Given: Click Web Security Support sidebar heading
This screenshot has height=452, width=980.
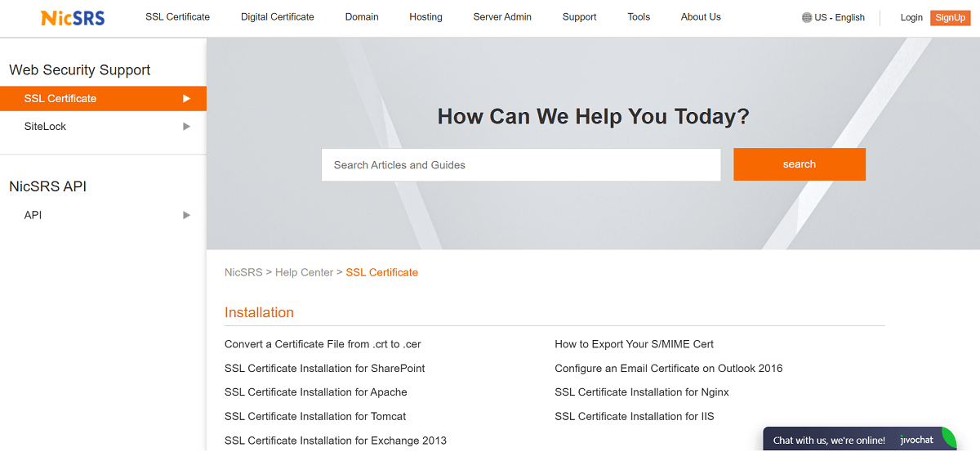Looking at the screenshot, I should [x=80, y=70].
